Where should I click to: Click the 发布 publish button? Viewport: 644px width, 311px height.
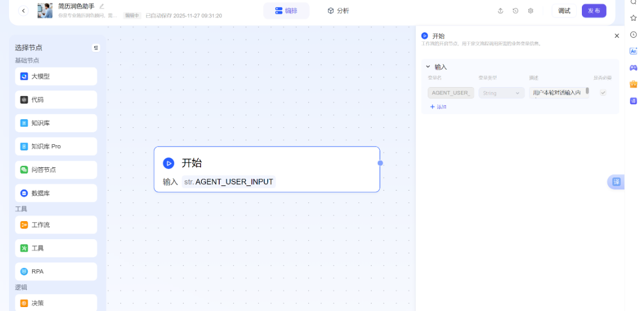coord(594,11)
